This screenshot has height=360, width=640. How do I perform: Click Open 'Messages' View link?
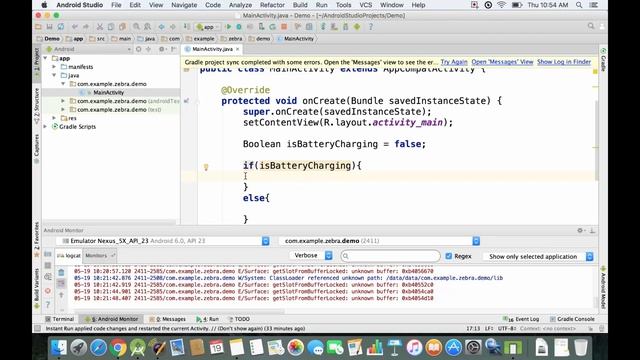click(x=502, y=62)
